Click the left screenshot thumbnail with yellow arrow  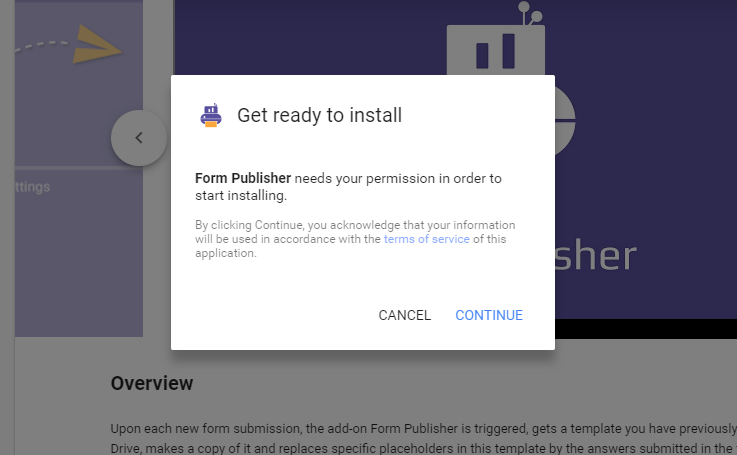79,168
